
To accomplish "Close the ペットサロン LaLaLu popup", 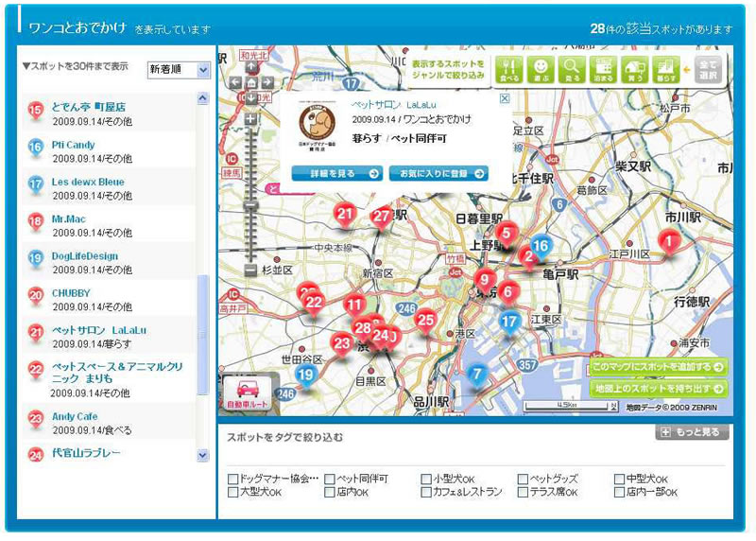I will (505, 98).
